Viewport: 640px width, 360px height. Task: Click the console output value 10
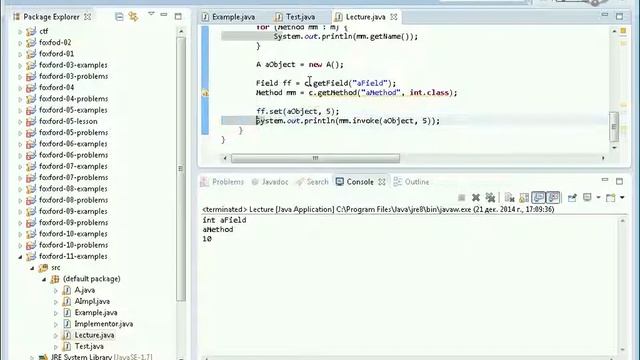tap(207, 239)
